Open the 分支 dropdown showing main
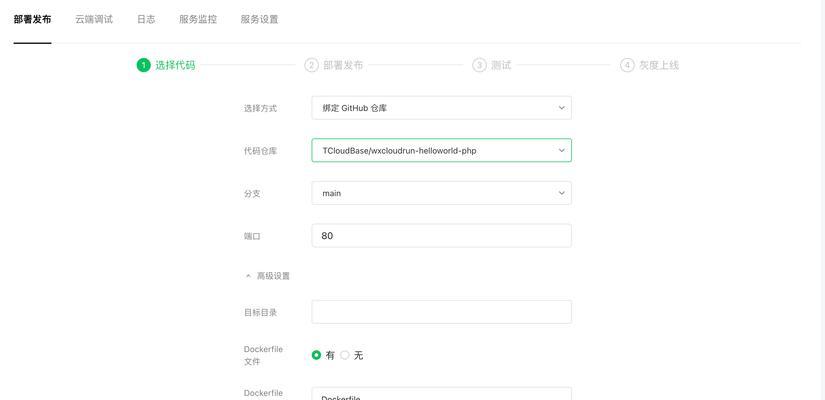 [441, 193]
